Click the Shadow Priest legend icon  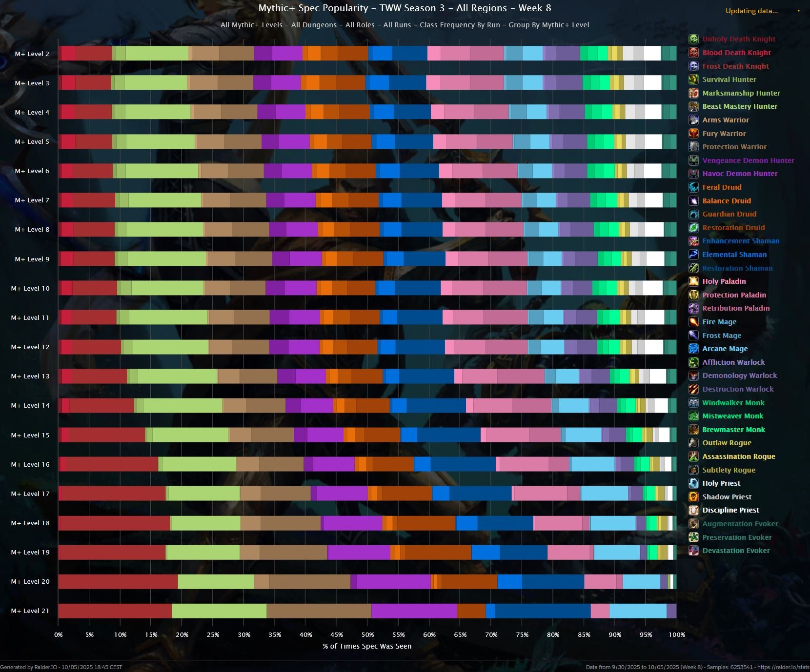[693, 497]
